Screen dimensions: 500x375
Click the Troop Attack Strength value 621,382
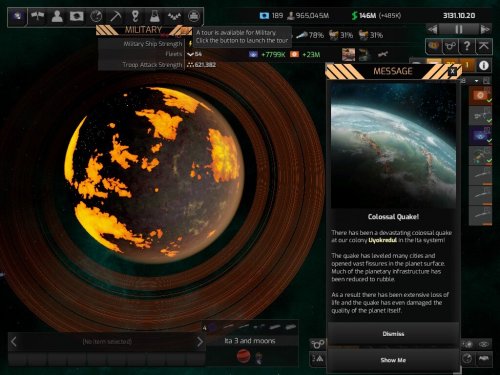coord(205,64)
